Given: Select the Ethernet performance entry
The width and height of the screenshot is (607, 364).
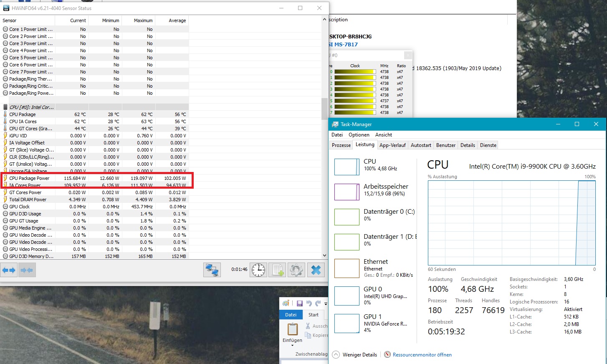Looking at the screenshot, I should pos(374,268).
